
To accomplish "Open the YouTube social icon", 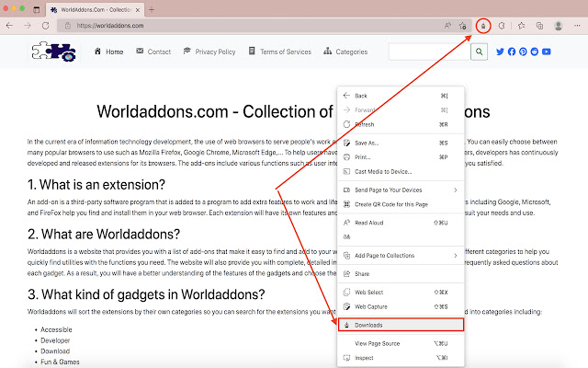I will [547, 52].
